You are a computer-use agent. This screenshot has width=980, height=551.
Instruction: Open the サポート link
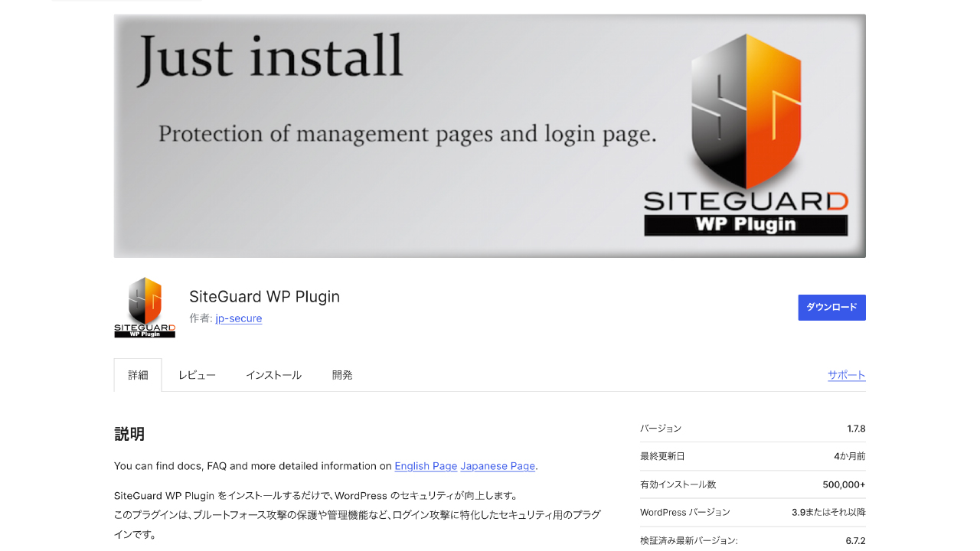[847, 375]
